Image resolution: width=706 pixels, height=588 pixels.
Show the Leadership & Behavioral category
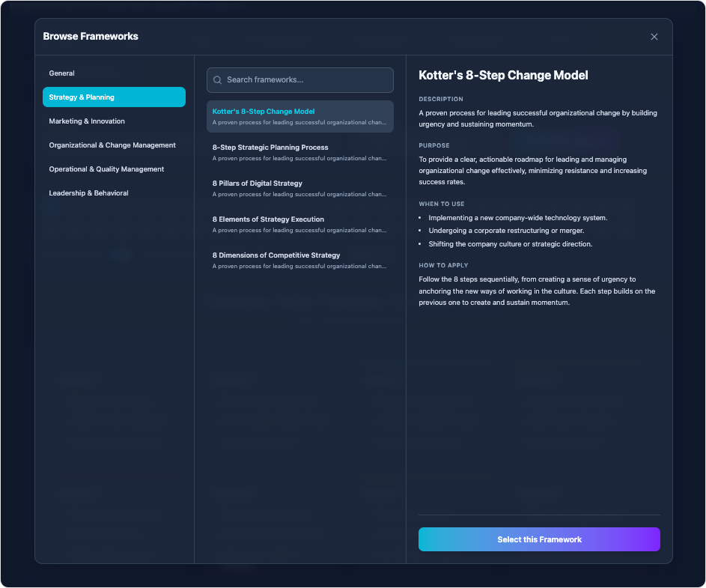[x=88, y=193]
